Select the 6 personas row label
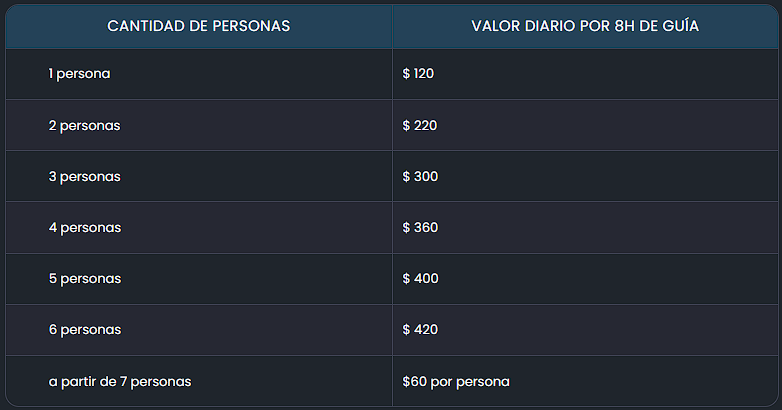This screenshot has width=782, height=410. point(85,330)
